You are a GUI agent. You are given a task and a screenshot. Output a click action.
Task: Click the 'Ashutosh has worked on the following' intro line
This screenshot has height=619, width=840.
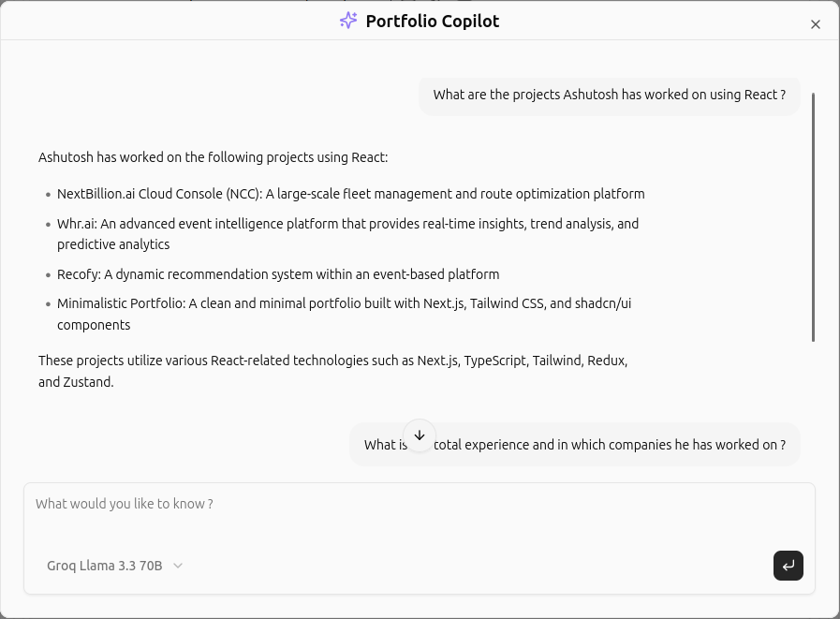213,157
